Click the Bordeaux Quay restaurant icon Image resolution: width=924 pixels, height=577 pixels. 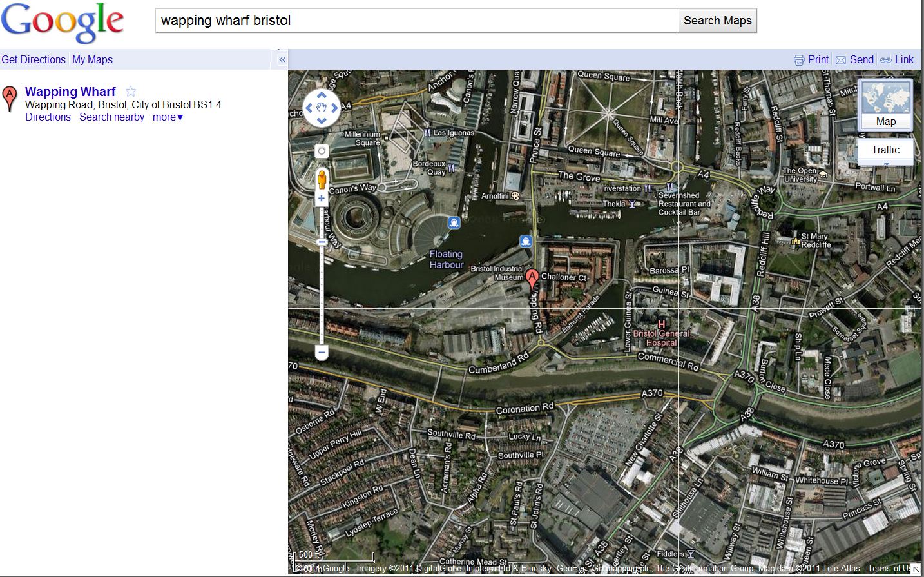pos(451,168)
